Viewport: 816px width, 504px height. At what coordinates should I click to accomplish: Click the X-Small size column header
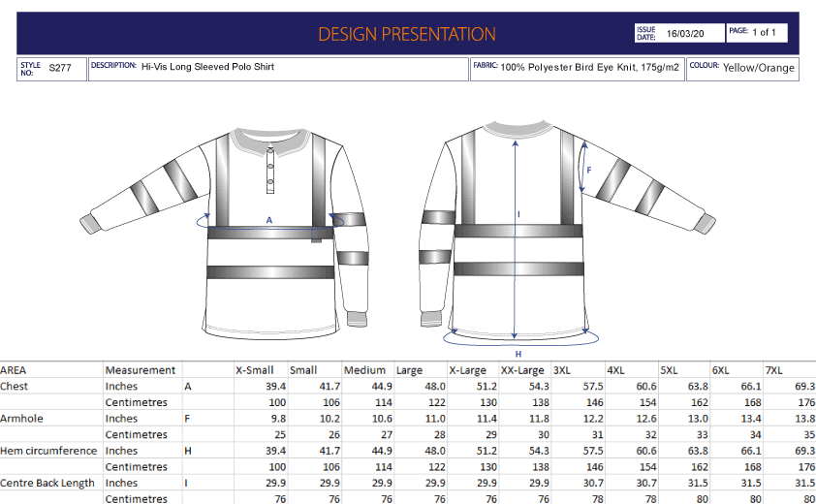tap(255, 370)
